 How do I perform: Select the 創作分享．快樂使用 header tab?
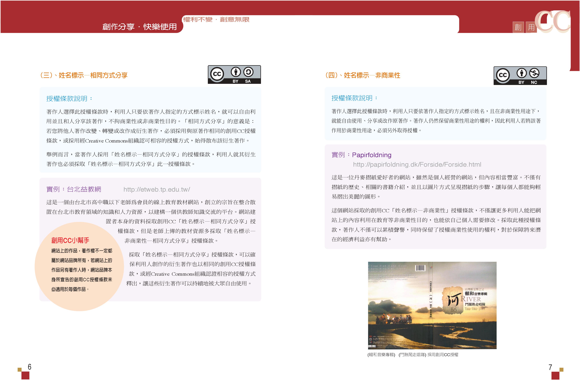(140, 26)
